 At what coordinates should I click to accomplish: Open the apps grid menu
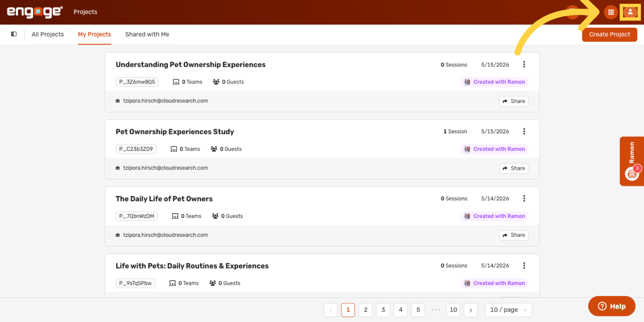tap(611, 12)
